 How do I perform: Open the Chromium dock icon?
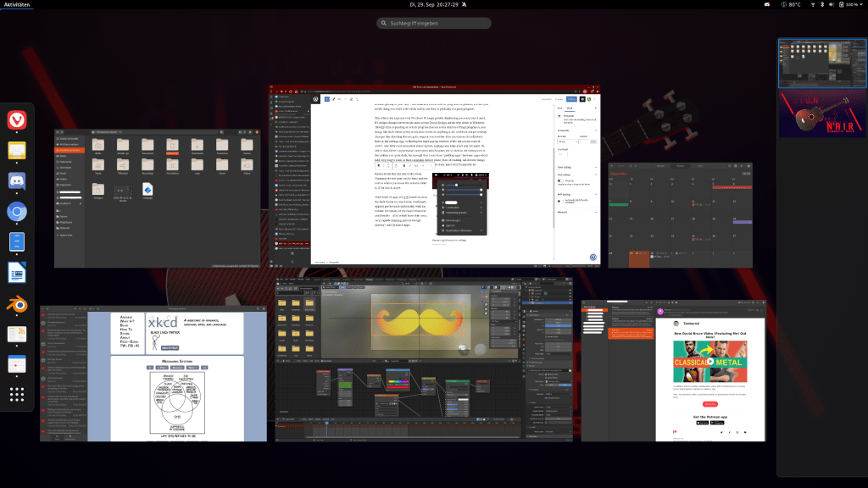[17, 212]
